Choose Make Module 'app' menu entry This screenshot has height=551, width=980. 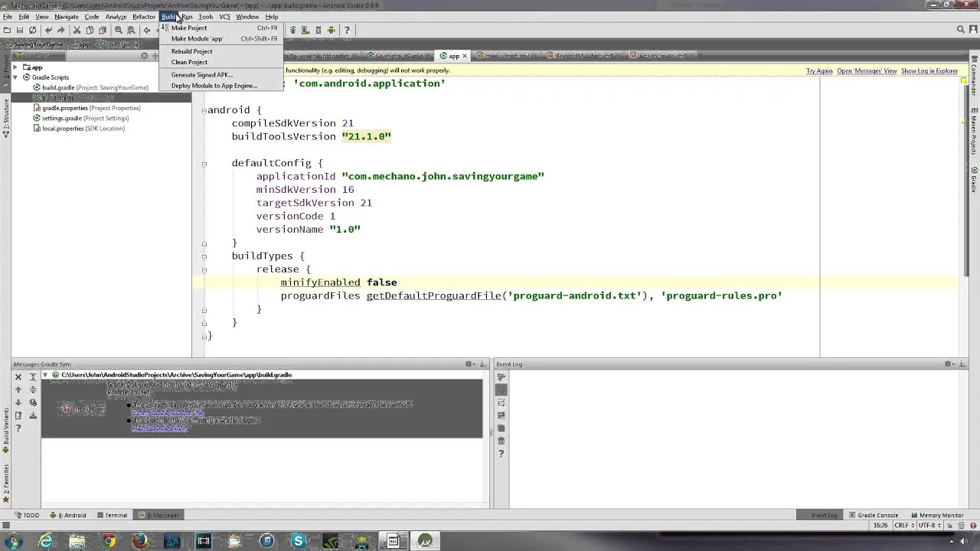(x=221, y=38)
